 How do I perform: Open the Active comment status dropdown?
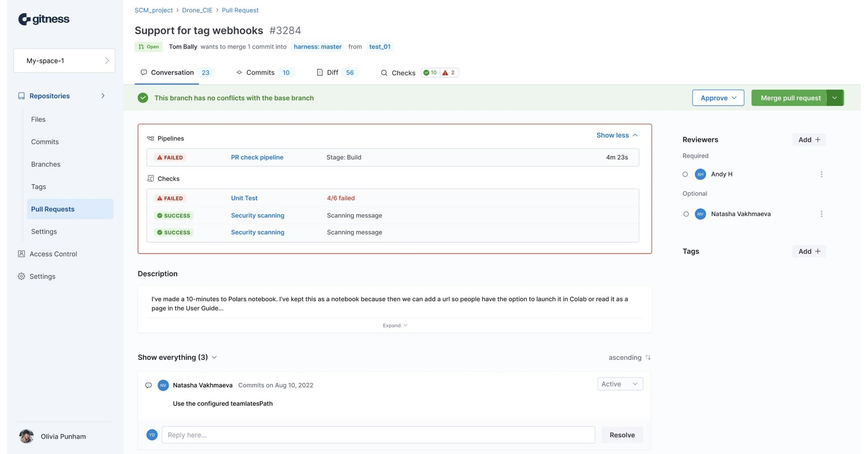(x=619, y=384)
